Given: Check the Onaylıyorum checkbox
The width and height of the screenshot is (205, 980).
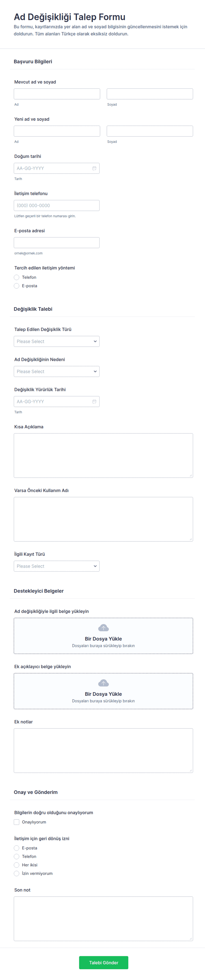Looking at the screenshot, I should 17,822.
